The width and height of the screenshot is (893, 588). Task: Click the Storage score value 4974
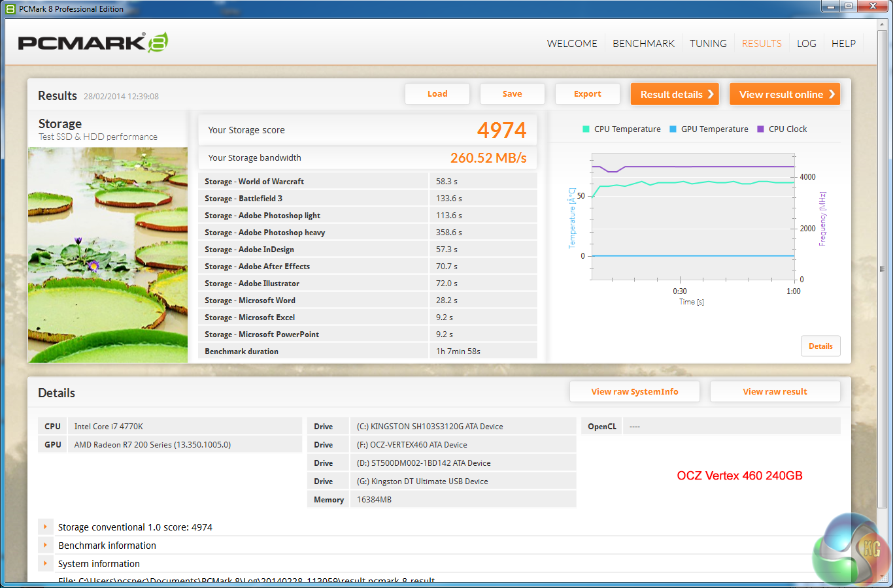point(501,131)
